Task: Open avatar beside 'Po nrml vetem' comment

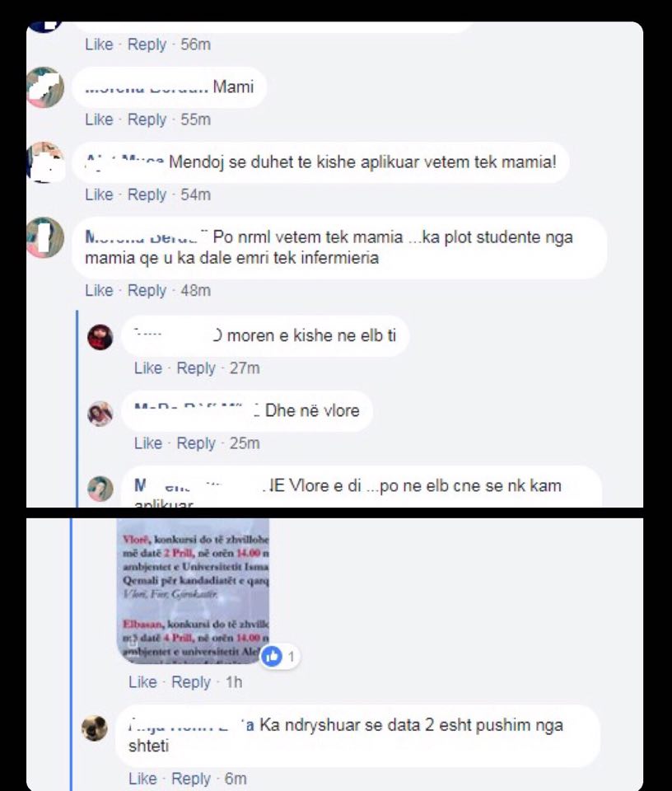Action: tap(45, 237)
